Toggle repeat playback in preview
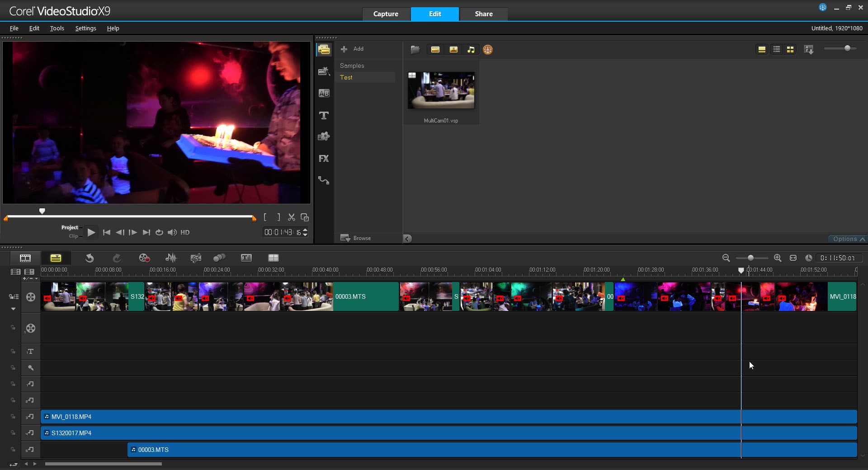 click(159, 232)
